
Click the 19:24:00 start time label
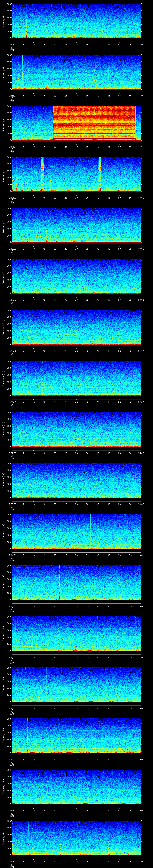point(12,555)
